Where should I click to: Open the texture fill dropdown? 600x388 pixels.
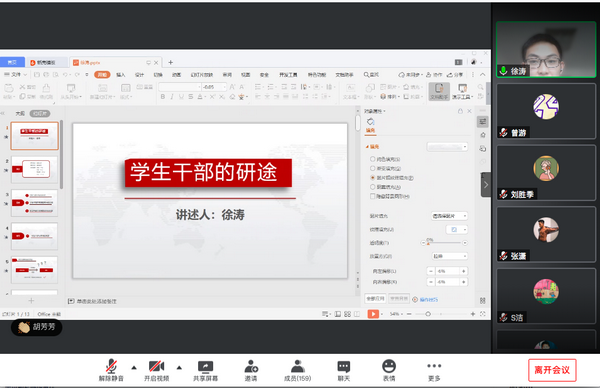457,230
